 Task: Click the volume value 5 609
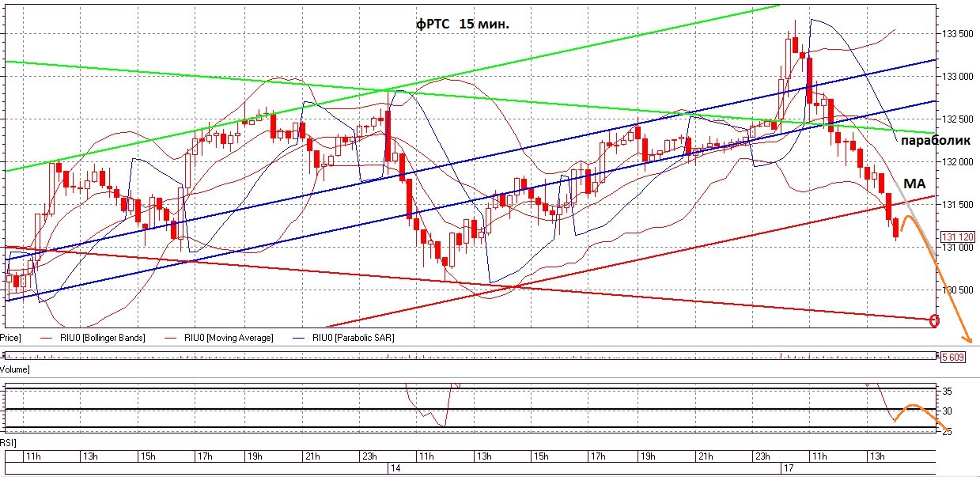pos(953,358)
